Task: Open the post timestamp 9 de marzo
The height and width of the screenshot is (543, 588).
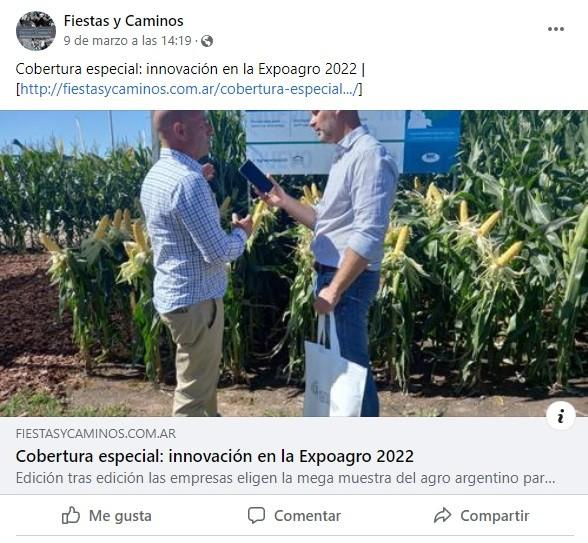Action: point(128,40)
